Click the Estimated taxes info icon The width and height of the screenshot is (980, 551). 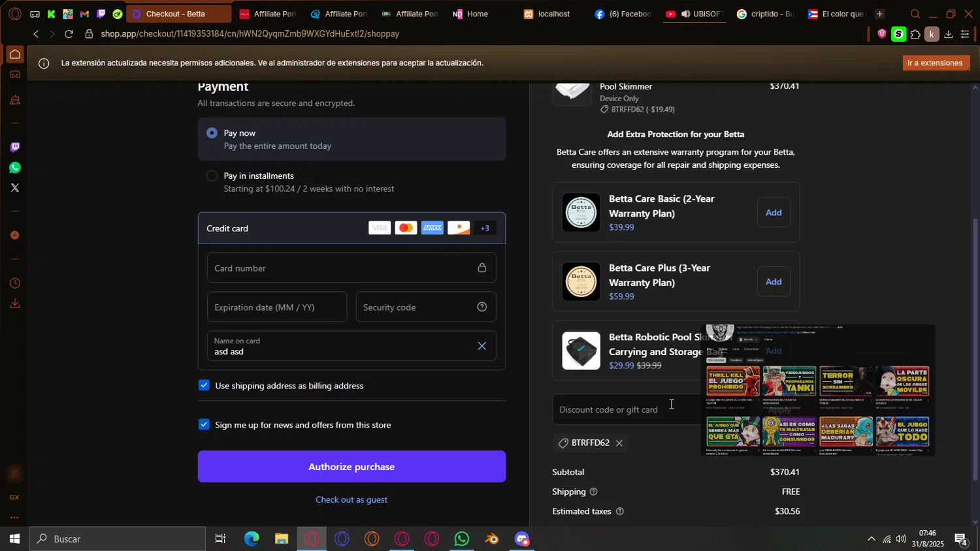click(x=619, y=511)
